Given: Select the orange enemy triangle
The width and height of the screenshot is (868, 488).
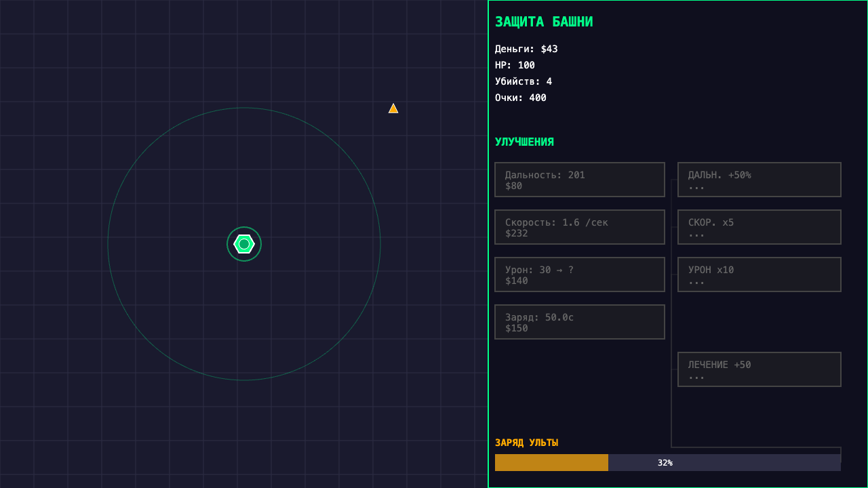Looking at the screenshot, I should pos(393,108).
